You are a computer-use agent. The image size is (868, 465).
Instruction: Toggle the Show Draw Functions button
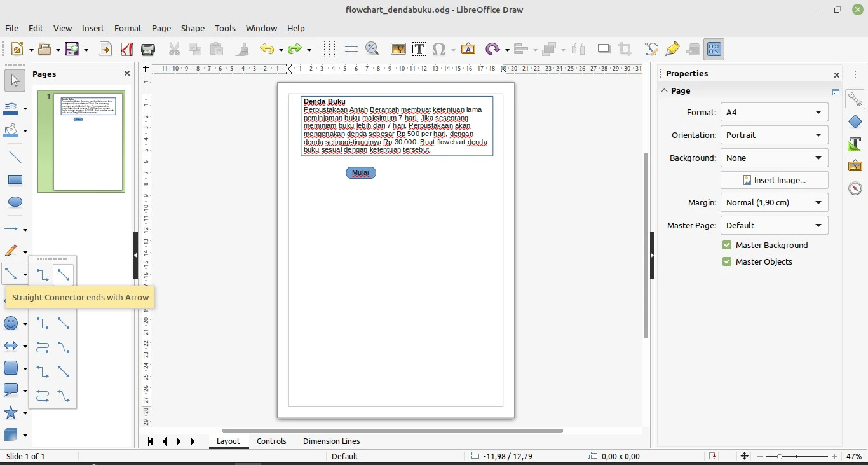coord(714,49)
